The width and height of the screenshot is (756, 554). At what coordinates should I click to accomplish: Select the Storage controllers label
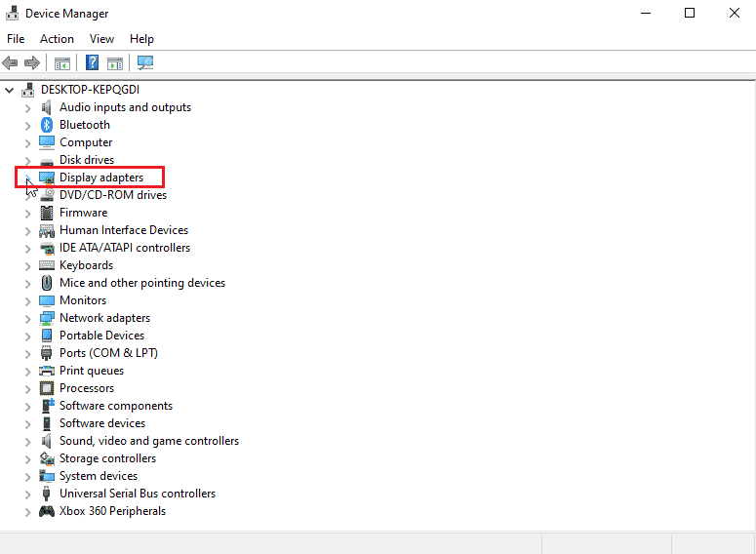pos(107,458)
